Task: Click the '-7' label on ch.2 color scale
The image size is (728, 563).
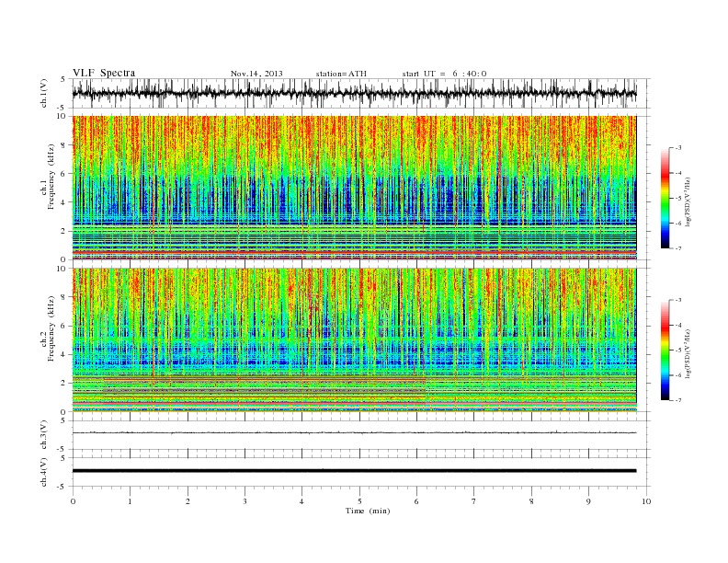Action: pos(678,400)
